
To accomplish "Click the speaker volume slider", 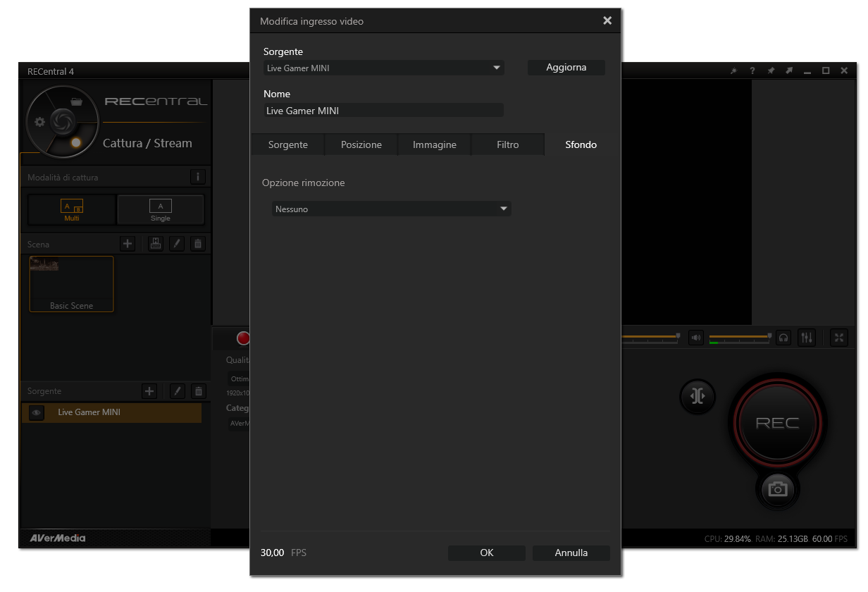I will pos(650,337).
